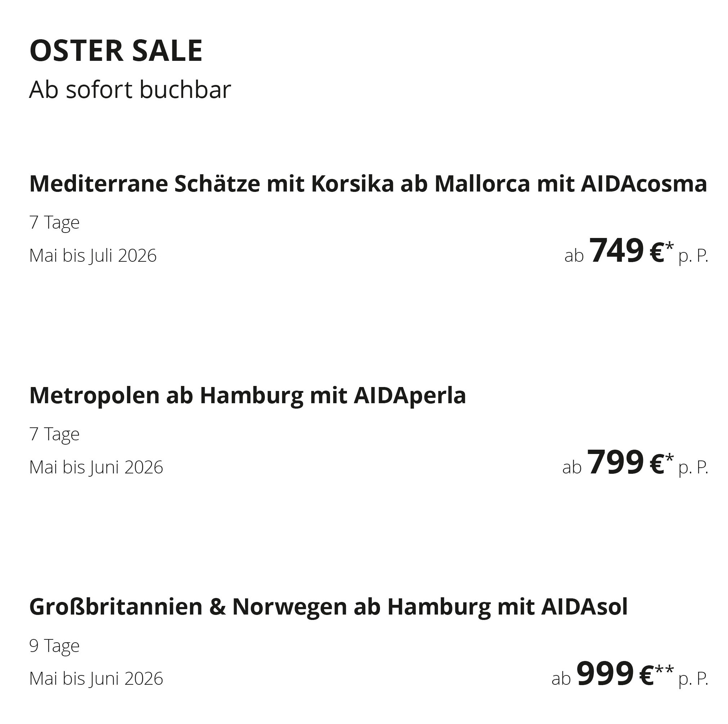The image size is (728, 724).
Task: Click 'p. P.' beside the 999 € price
Action: point(693,679)
